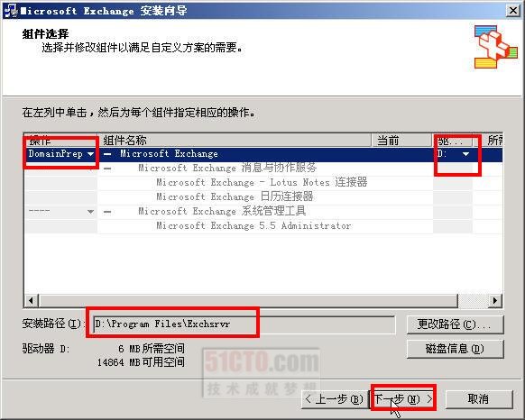The height and width of the screenshot is (420, 525).
Task: Open action dropdown for 系统管理工具 row
Action: (x=90, y=212)
